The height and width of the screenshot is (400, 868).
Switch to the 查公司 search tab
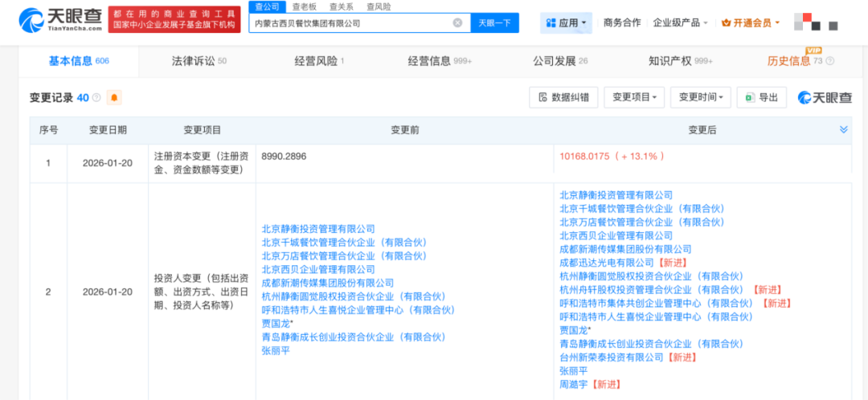click(x=268, y=6)
